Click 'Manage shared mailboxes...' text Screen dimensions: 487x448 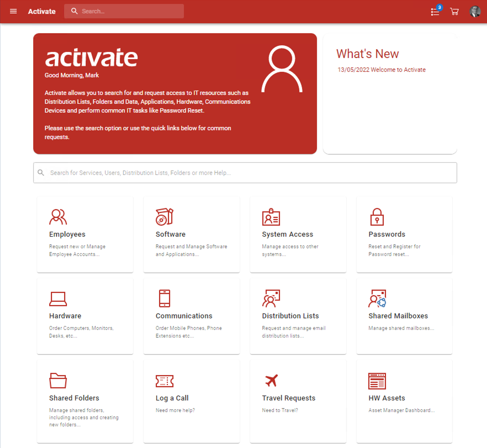pyautogui.click(x=401, y=328)
